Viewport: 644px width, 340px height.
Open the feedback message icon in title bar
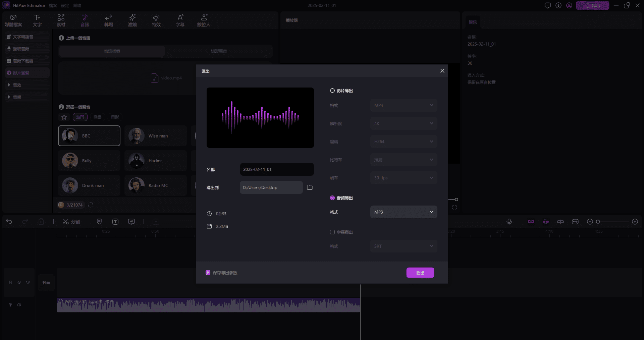548,5
